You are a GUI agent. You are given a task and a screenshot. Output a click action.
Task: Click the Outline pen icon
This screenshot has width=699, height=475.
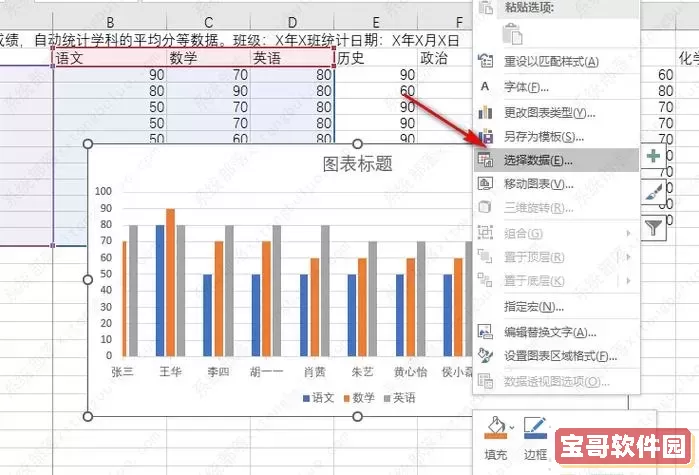click(x=535, y=428)
